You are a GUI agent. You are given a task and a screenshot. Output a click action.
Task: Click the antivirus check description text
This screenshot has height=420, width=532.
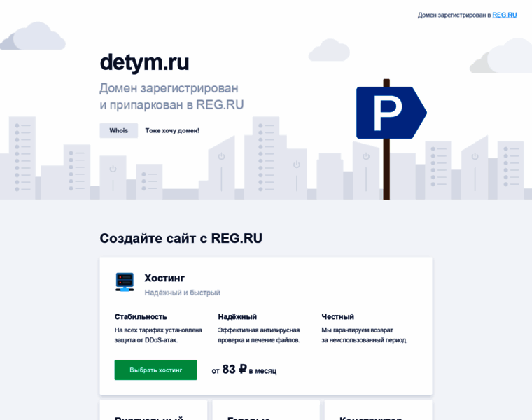pyautogui.click(x=259, y=335)
